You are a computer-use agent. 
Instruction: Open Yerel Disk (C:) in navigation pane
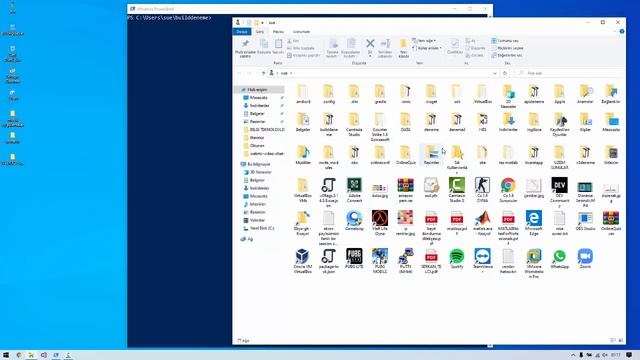click(262, 228)
